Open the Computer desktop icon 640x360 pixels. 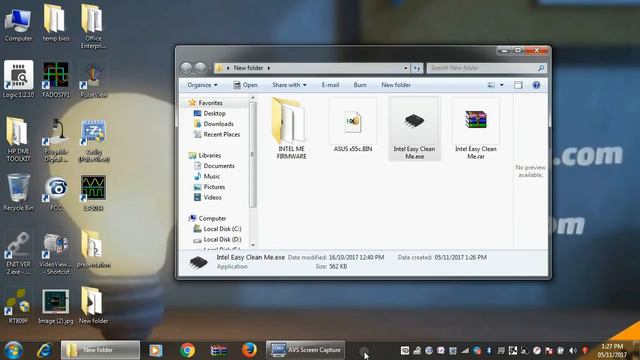pos(18,24)
